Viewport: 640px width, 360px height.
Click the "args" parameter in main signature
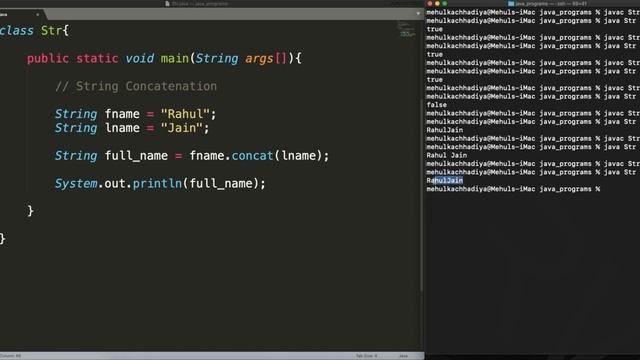pyautogui.click(x=259, y=58)
